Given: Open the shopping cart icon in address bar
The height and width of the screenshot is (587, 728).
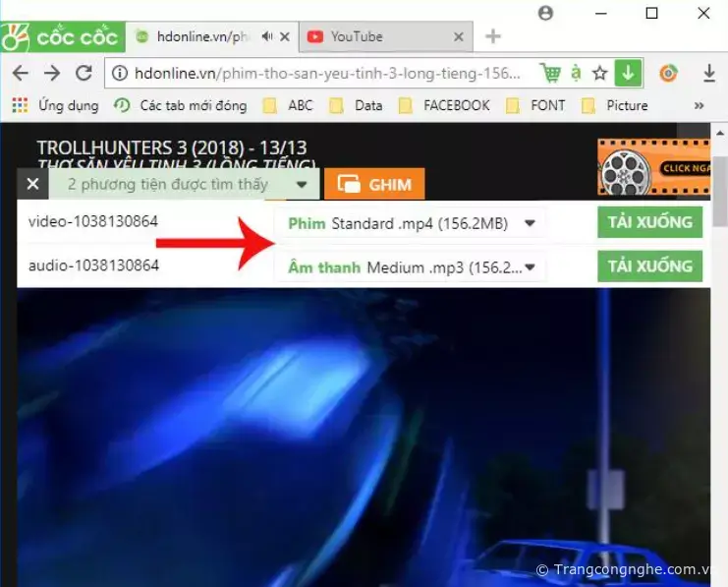Looking at the screenshot, I should click(549, 74).
